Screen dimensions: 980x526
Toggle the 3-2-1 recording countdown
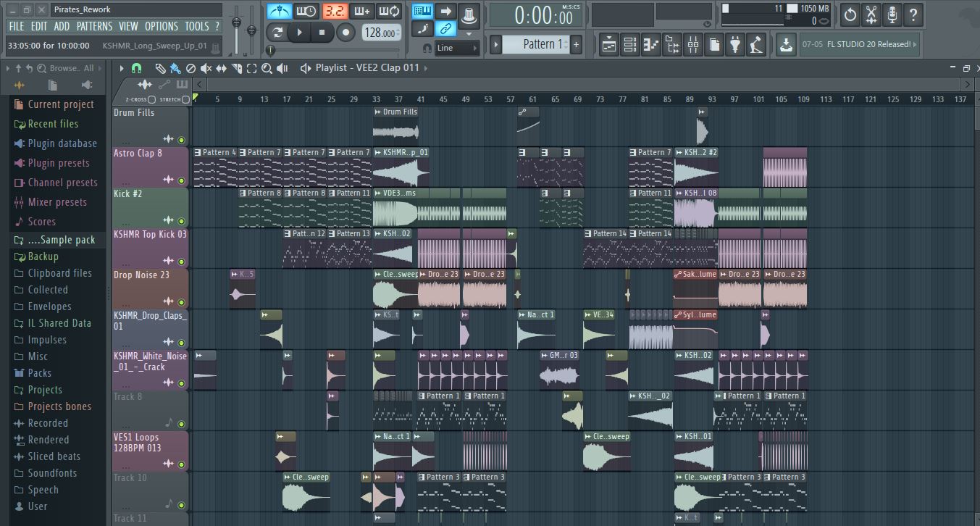pos(335,12)
